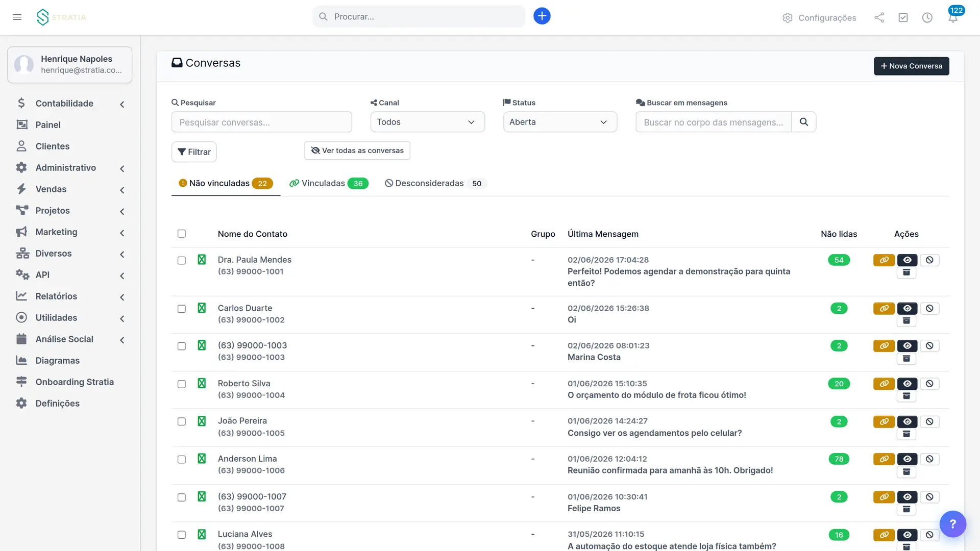This screenshot has height=551, width=980.
Task: Archive the Dra. Paula Mendes conversation
Action: coord(906,273)
